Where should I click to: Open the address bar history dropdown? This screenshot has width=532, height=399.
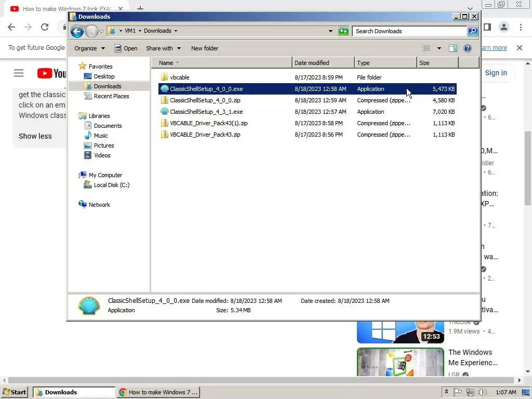tap(330, 31)
